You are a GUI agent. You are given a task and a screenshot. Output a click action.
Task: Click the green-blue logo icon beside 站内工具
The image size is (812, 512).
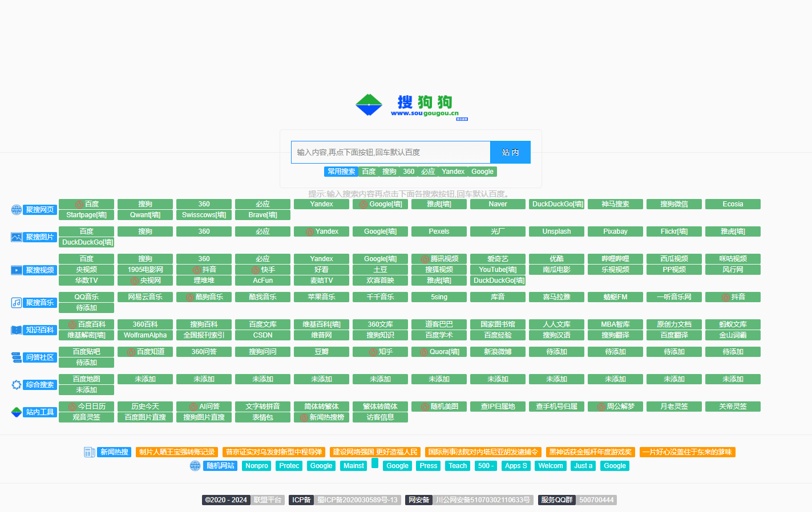pos(17,412)
